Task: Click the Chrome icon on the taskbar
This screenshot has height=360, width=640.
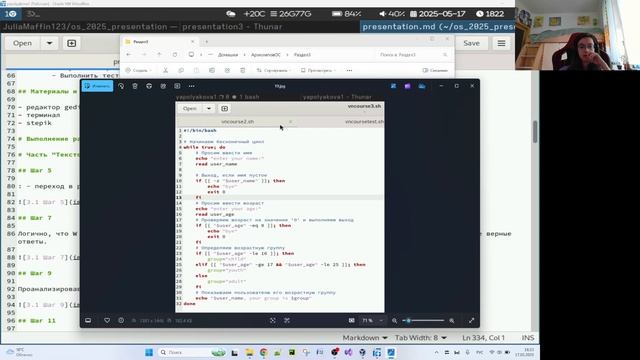Action: (263, 352)
